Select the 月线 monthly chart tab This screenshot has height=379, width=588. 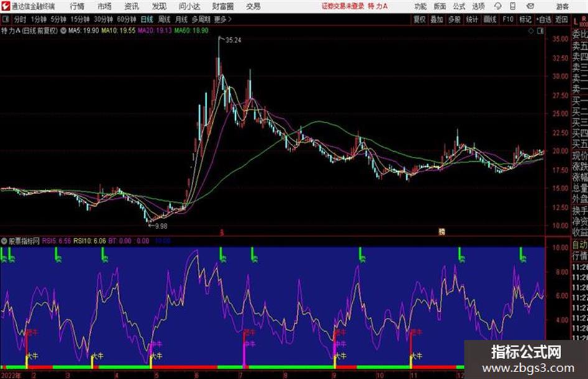pos(182,19)
